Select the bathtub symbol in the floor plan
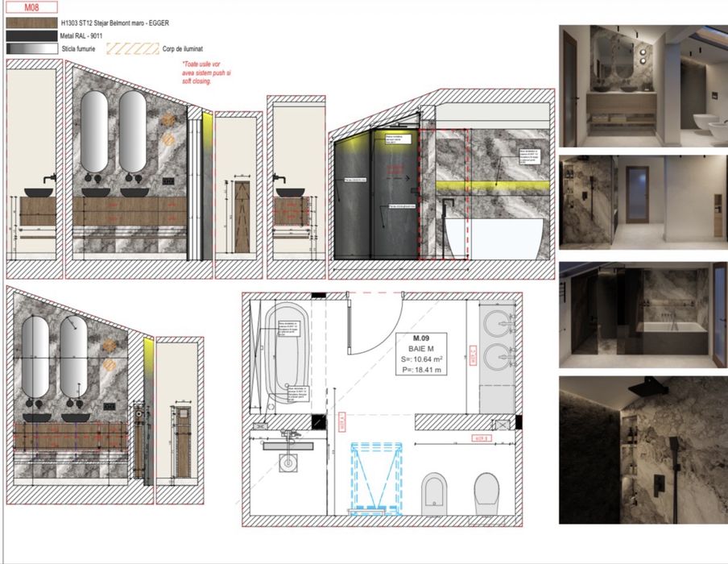 287,354
